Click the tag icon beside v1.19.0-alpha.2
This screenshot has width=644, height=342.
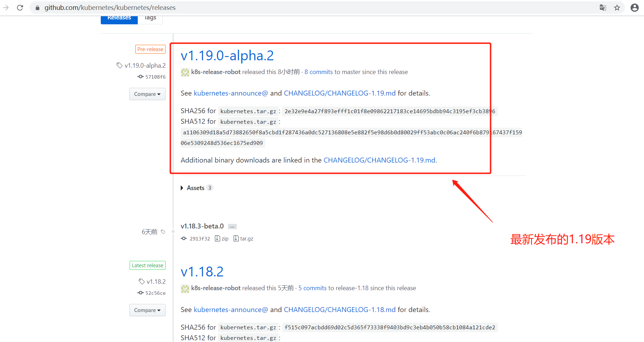pyautogui.click(x=119, y=65)
